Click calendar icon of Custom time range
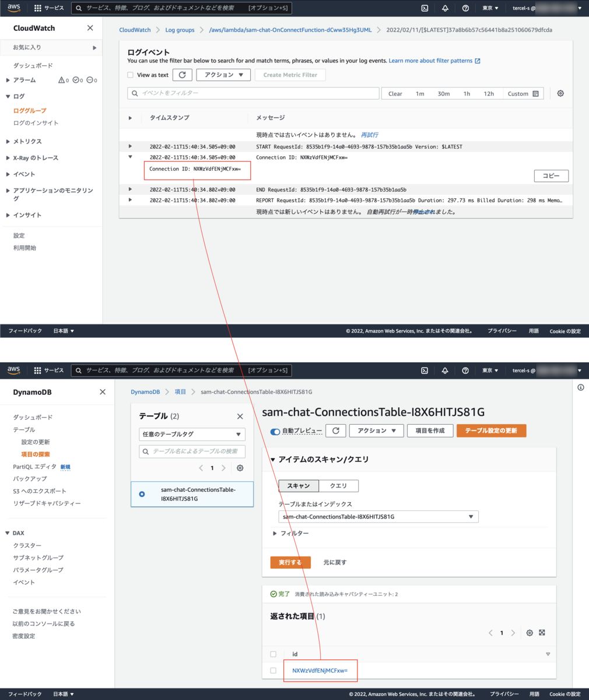The width and height of the screenshot is (589, 700). tap(536, 94)
